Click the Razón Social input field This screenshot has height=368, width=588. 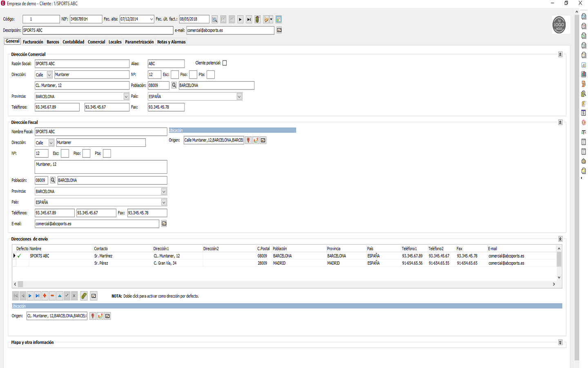click(82, 64)
